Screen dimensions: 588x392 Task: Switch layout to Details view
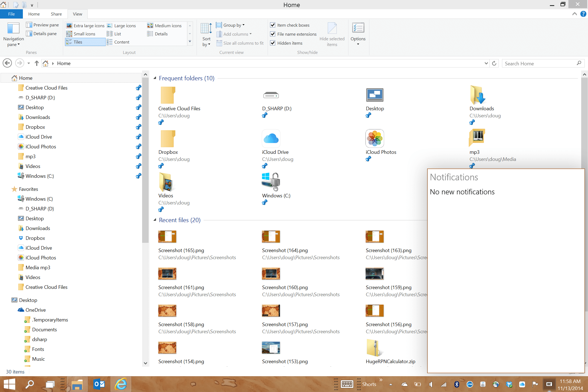click(x=157, y=34)
